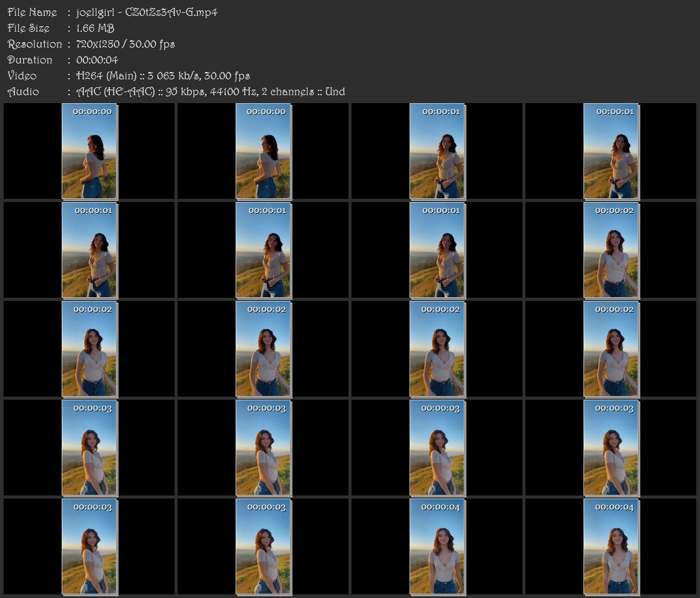Select the "File Name" label
The image size is (700, 598).
[x=32, y=12]
